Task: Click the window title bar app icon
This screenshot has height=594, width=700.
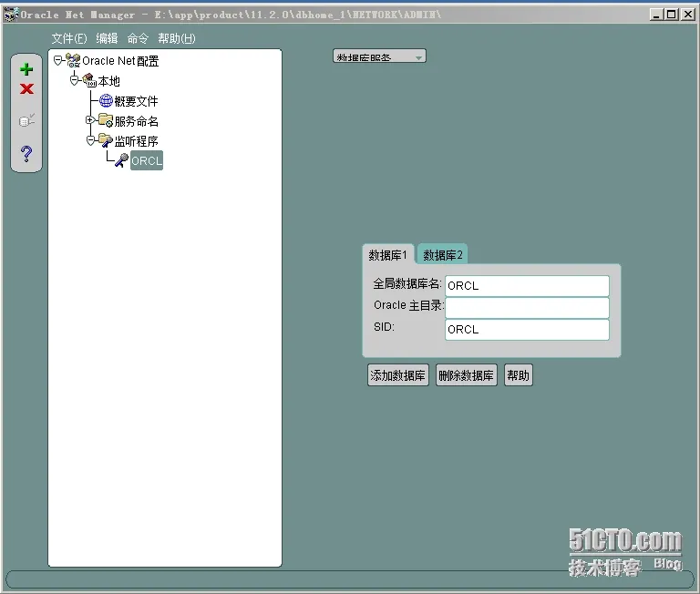Action: [11, 15]
